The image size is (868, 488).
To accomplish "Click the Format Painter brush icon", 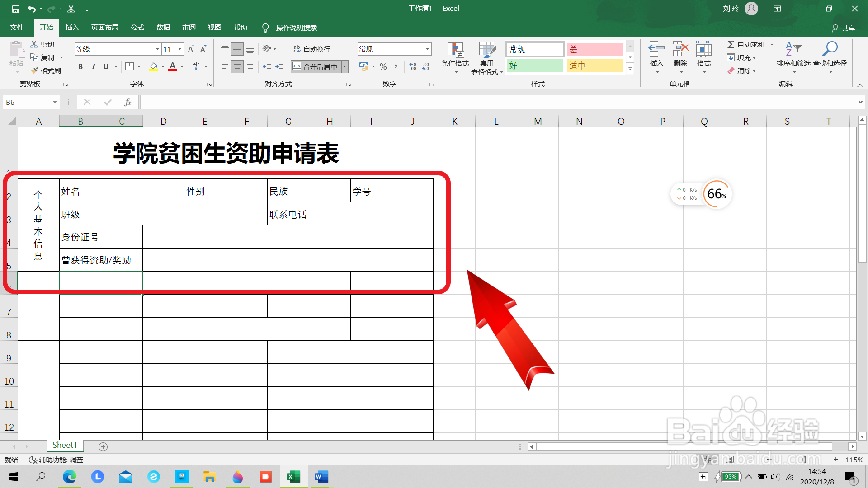I will tap(35, 70).
